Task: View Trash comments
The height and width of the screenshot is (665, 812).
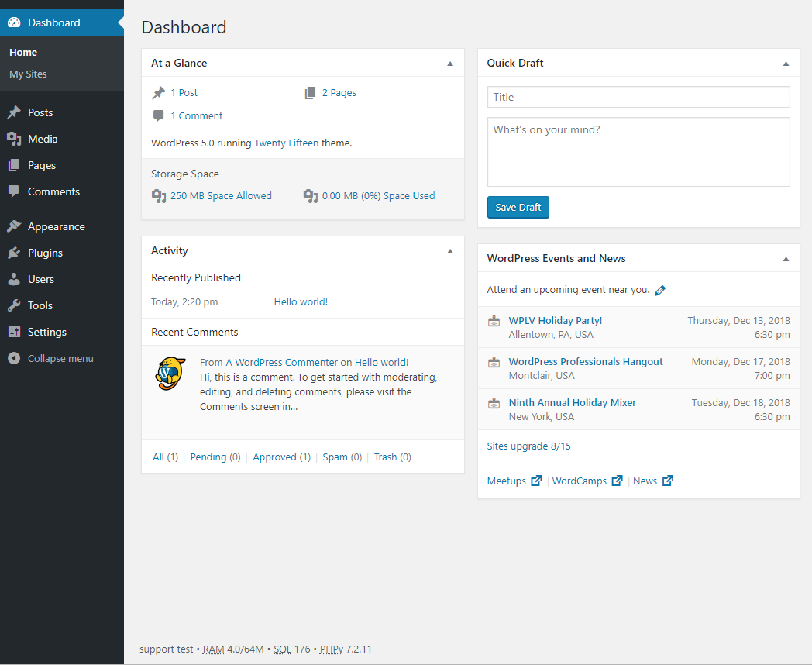Action: pyautogui.click(x=385, y=457)
